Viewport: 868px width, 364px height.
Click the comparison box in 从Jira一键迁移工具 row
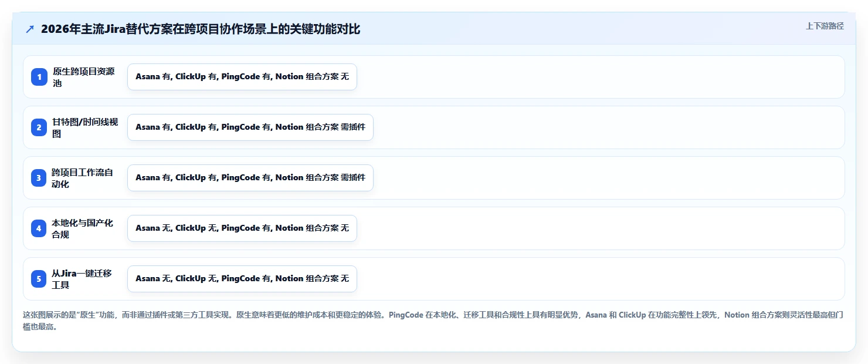point(242,279)
